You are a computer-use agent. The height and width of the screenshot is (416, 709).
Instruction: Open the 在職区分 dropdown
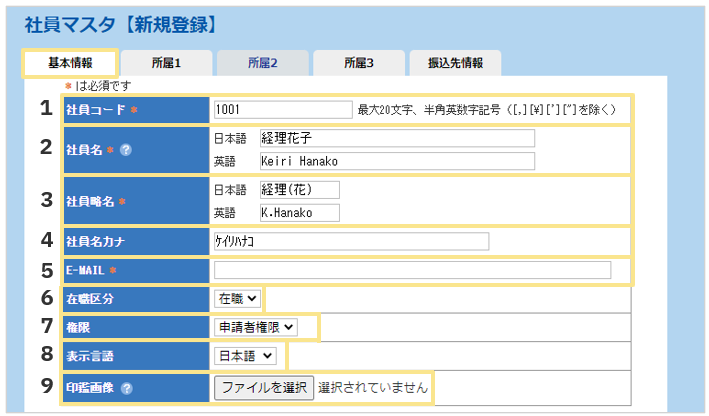(x=237, y=298)
